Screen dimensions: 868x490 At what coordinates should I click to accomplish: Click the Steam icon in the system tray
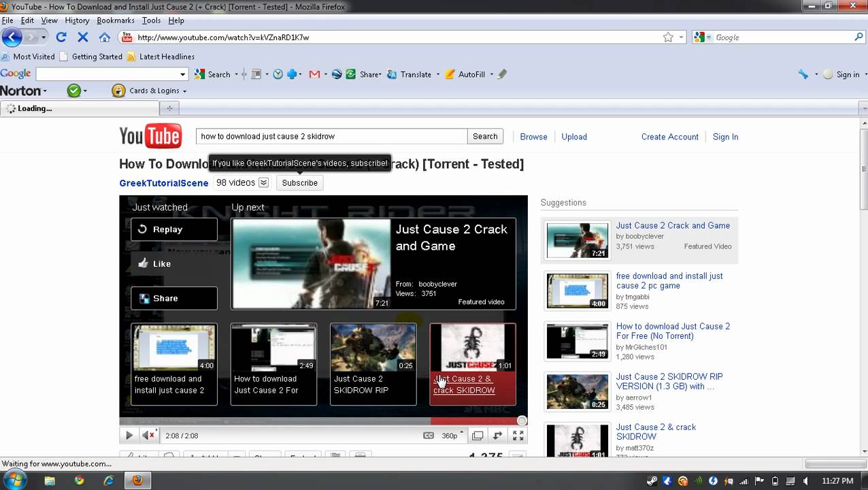point(652,481)
